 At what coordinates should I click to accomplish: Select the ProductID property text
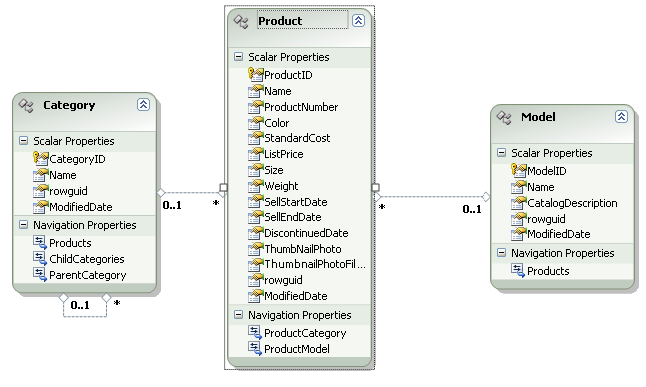288,75
